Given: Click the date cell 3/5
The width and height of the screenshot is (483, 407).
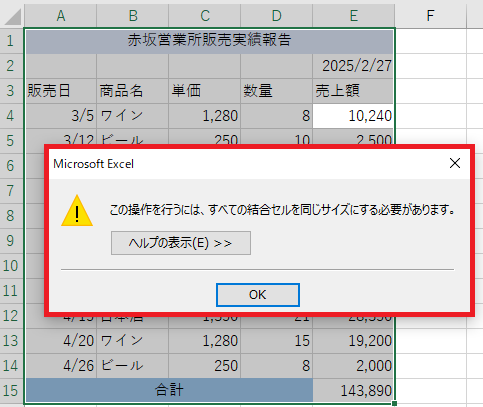Looking at the screenshot, I should point(61,116).
